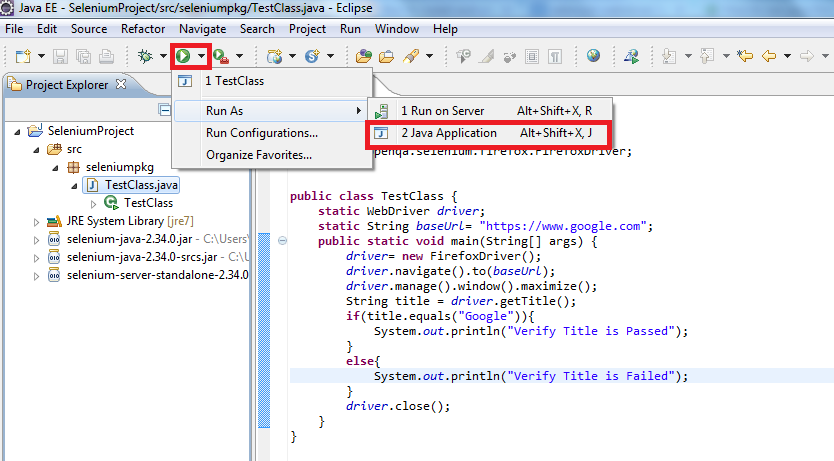Screen dimensions: 834x461
Task: Click the Forward grey arrow icon
Action: [807, 56]
